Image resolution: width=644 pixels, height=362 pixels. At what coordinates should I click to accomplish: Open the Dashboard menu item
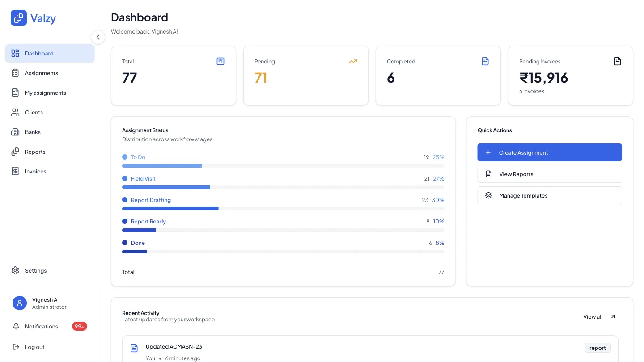(50, 53)
